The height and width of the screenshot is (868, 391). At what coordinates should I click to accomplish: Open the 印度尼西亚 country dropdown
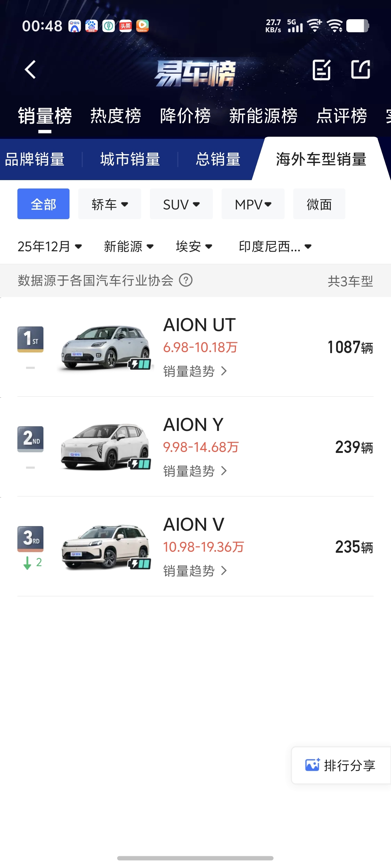(x=275, y=246)
